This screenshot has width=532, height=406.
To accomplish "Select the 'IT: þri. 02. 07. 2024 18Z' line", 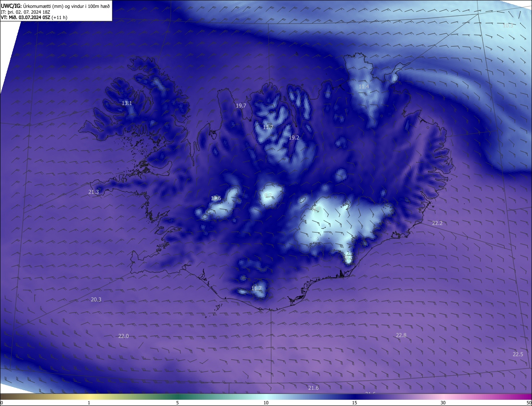I will [26, 12].
